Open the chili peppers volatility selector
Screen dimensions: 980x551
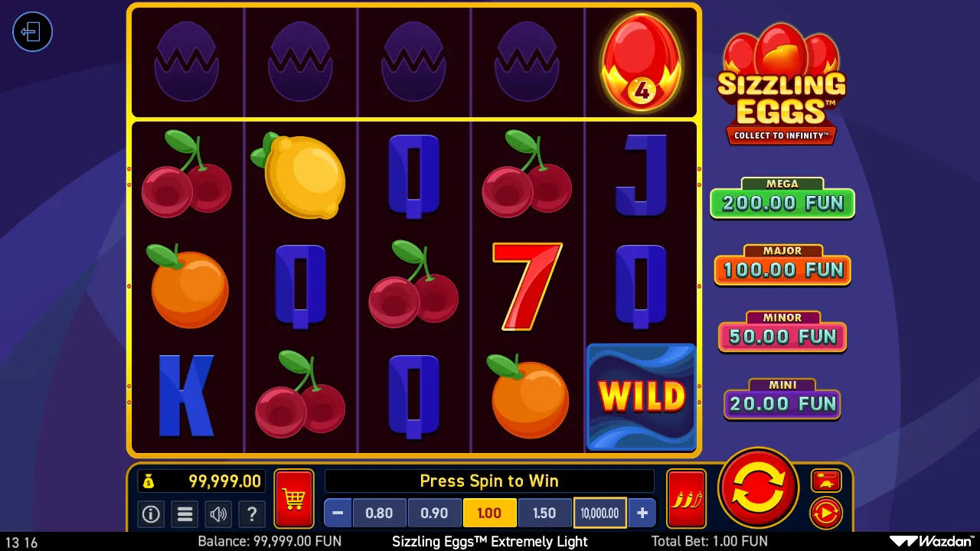pos(687,499)
